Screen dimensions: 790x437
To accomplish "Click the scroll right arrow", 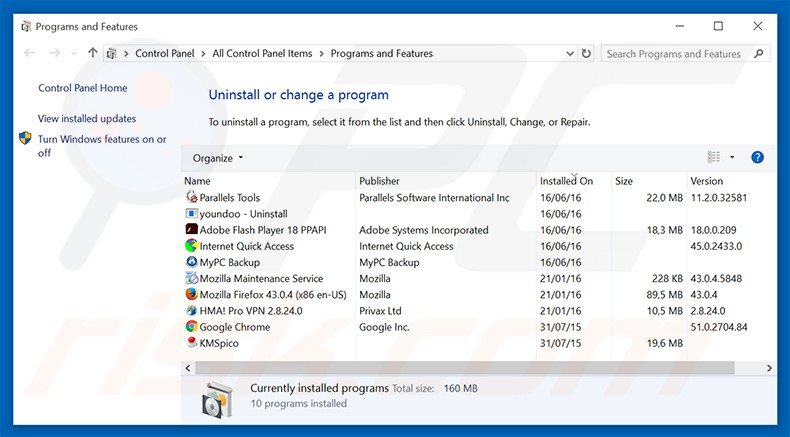I will [769, 368].
